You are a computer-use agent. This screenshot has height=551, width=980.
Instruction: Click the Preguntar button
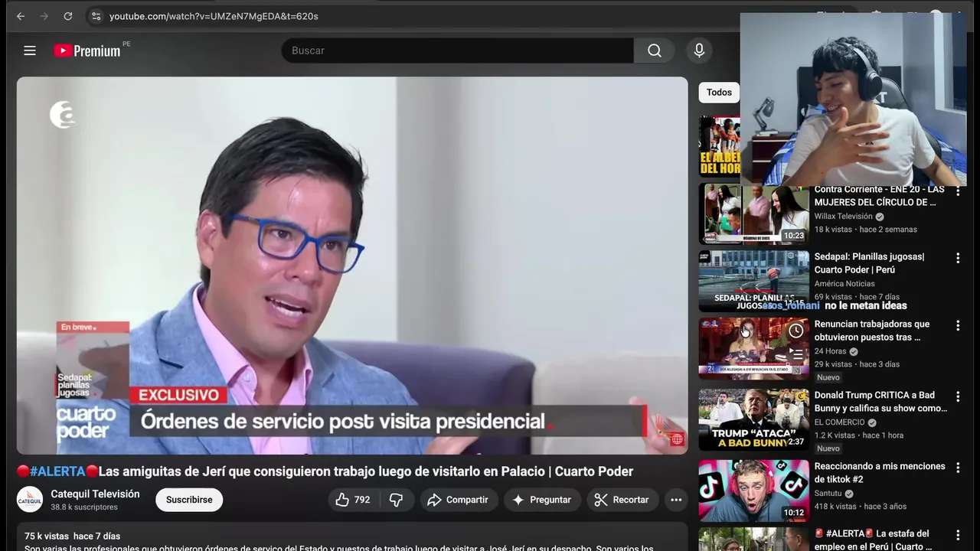(541, 500)
